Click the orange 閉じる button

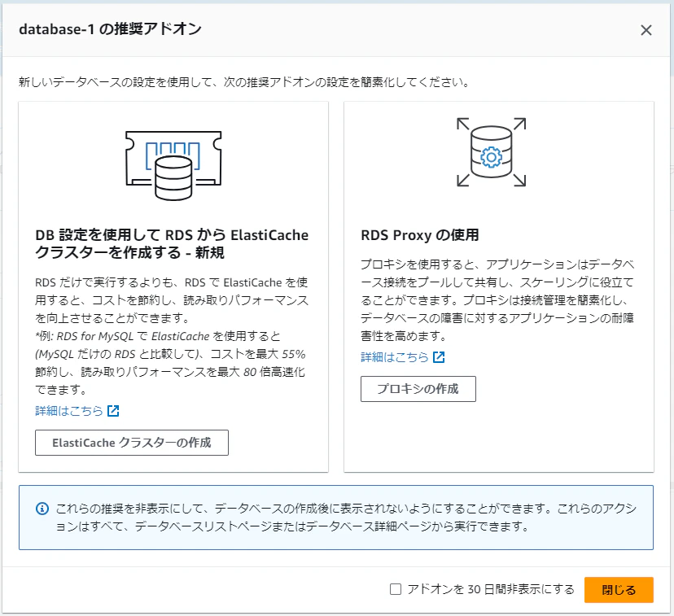coord(619,590)
